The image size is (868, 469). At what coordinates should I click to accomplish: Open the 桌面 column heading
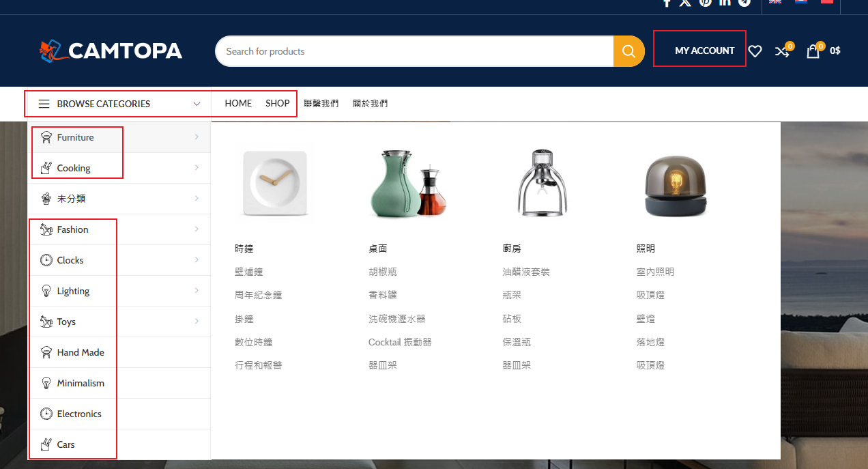[x=378, y=248]
